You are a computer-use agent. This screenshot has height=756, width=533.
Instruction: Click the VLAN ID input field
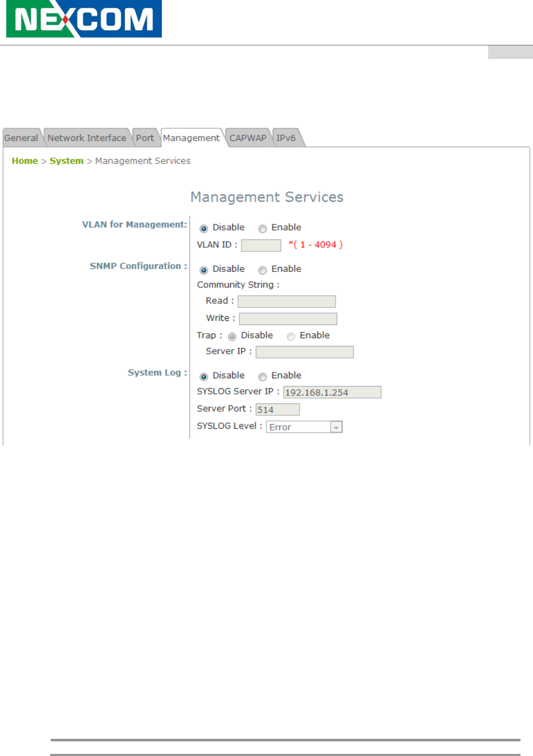click(261, 245)
